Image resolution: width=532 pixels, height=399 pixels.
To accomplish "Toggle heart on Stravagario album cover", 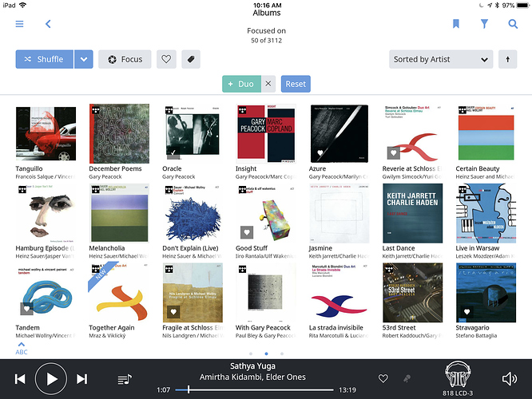I will point(466,311).
